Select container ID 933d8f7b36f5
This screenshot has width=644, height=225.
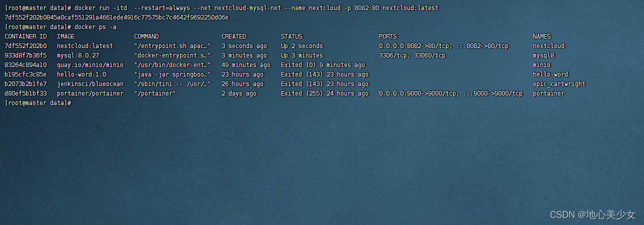pyautogui.click(x=25, y=55)
